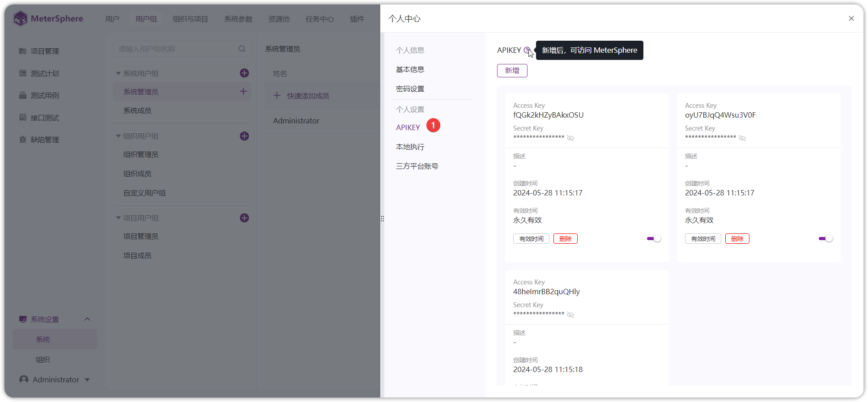Collapse the 系统设置 sidebar menu
The width and height of the screenshot is (868, 402).
(x=87, y=319)
